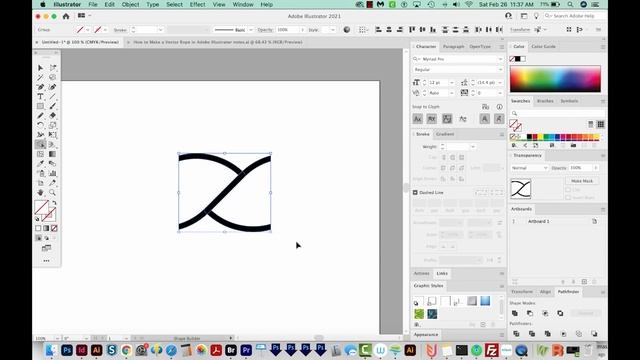Switch to the Gradient tab
The width and height of the screenshot is (640, 360).
coord(445,134)
